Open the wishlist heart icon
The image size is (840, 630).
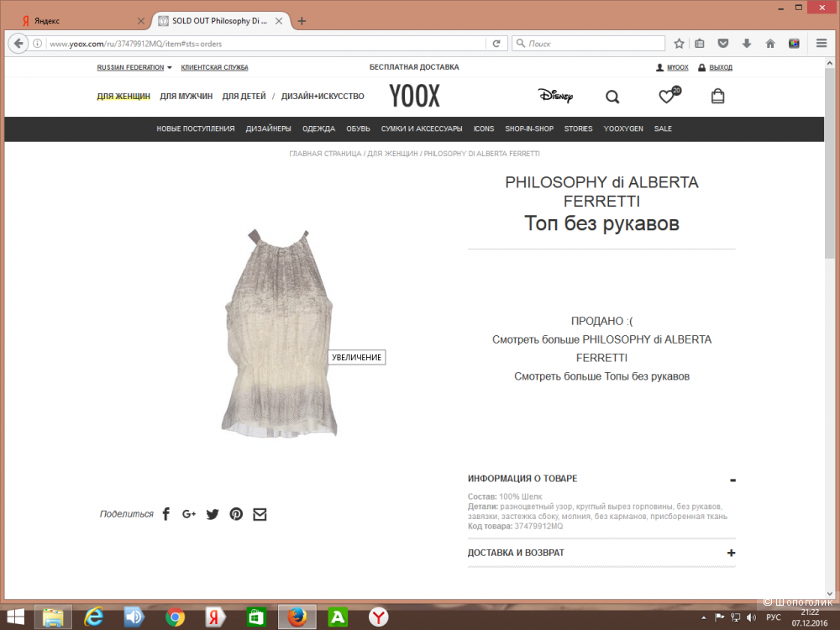[x=666, y=96]
